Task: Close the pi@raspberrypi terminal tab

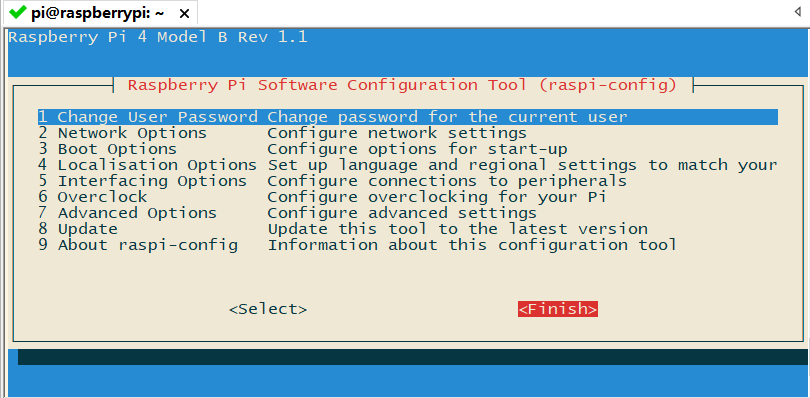Action: tap(184, 13)
